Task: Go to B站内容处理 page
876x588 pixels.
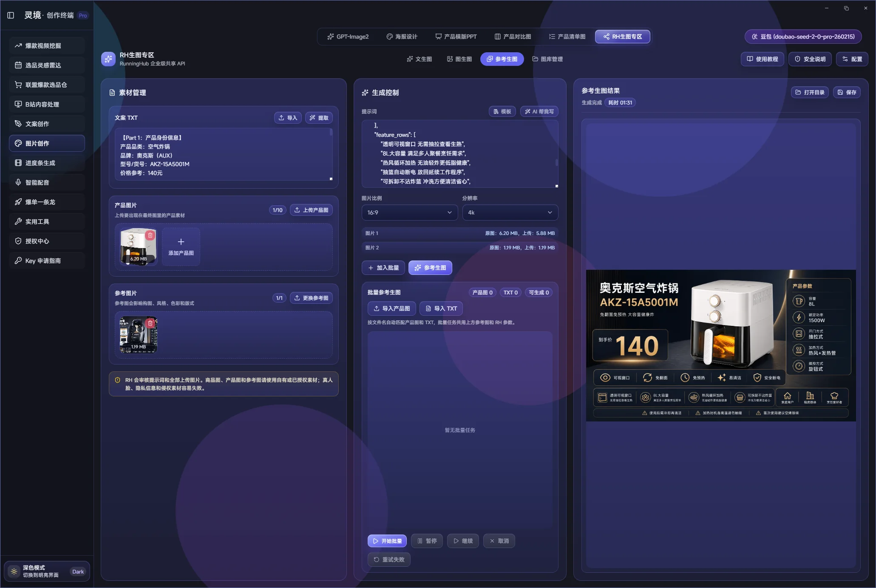Action: click(47, 104)
